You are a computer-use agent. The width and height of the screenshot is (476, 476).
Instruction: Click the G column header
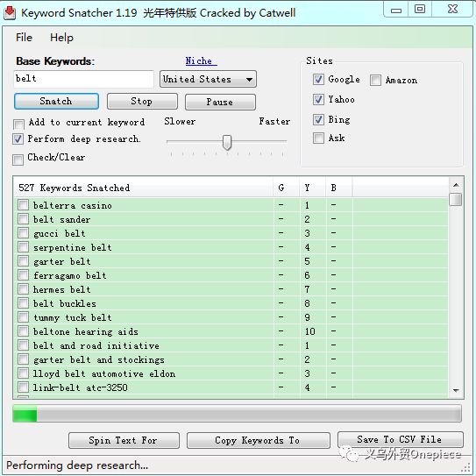pyautogui.click(x=286, y=188)
